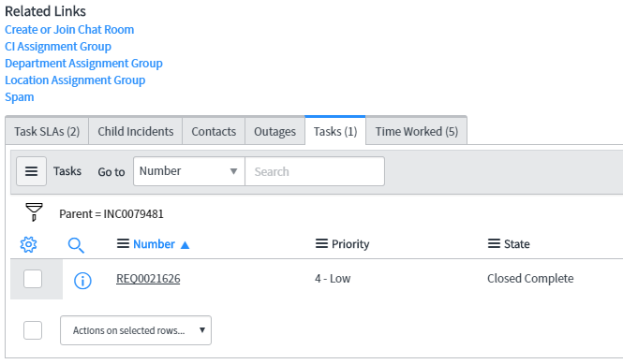Select the REQ0021626 row checkbox
This screenshot has width=623, height=364.
coord(33,279)
